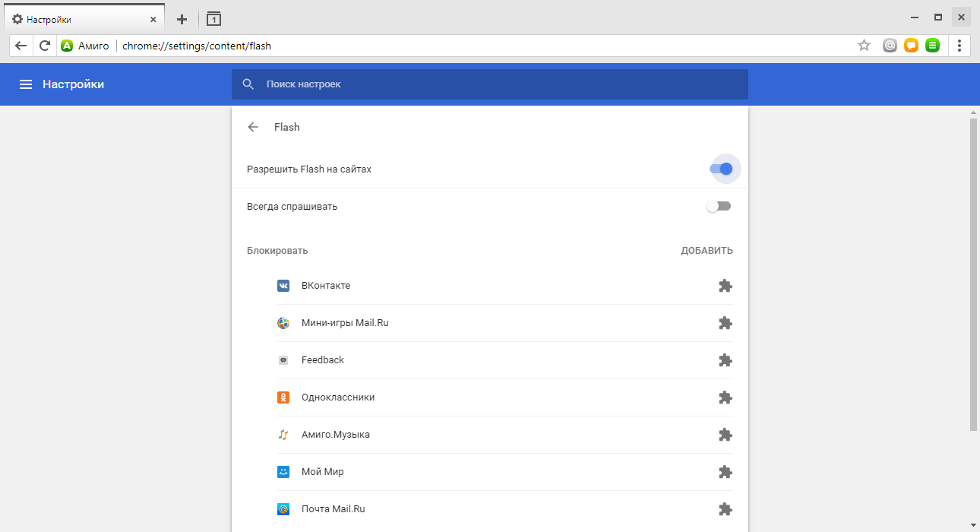The height and width of the screenshot is (532, 980).
Task: Click the Мой Мир blue logo
Action: coord(283,472)
